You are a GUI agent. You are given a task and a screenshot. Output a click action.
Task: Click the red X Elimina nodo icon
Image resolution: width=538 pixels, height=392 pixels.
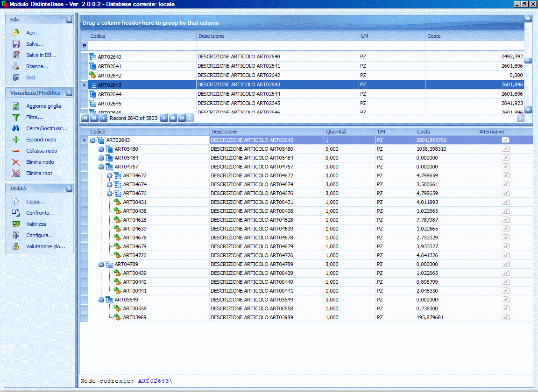pos(16,162)
